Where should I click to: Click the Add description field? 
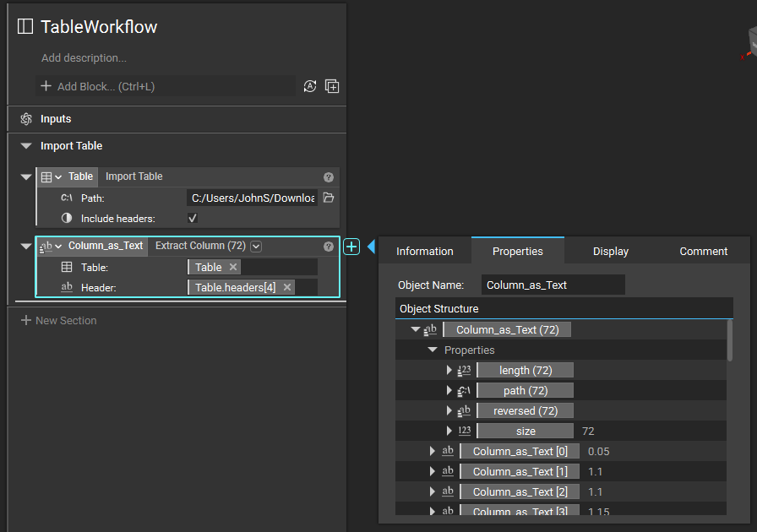84,58
